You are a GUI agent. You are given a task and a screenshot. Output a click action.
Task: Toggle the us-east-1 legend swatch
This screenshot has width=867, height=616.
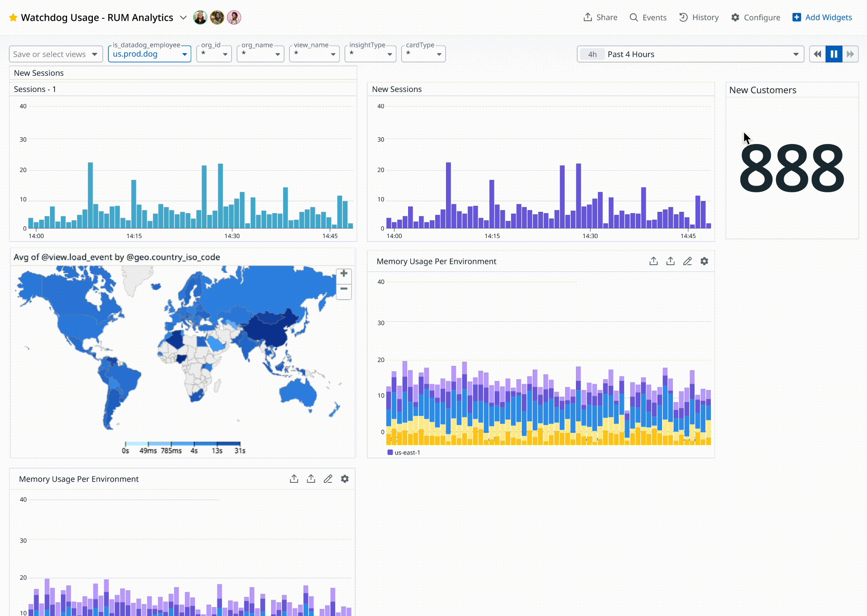(390, 452)
